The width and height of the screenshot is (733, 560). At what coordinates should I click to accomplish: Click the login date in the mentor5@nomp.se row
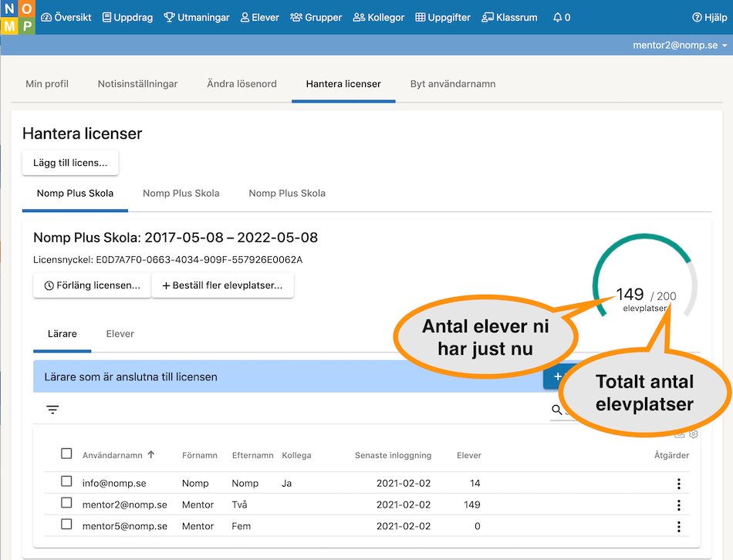pyautogui.click(x=404, y=526)
